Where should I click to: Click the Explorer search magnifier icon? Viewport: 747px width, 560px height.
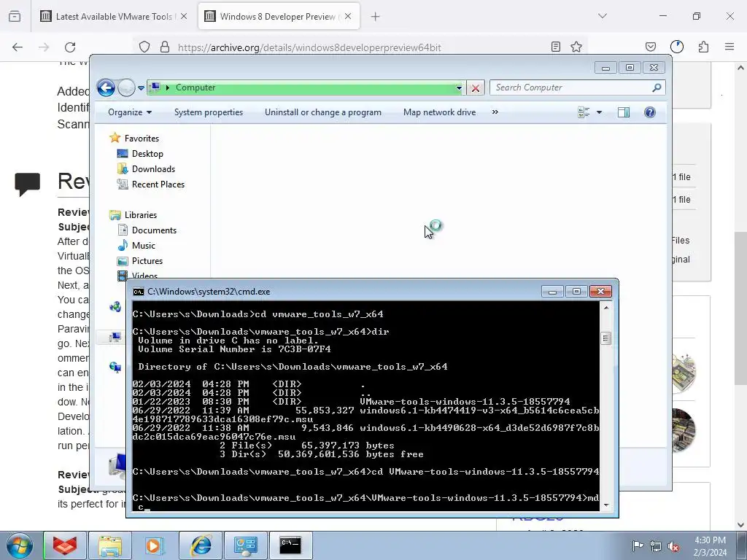[657, 87]
